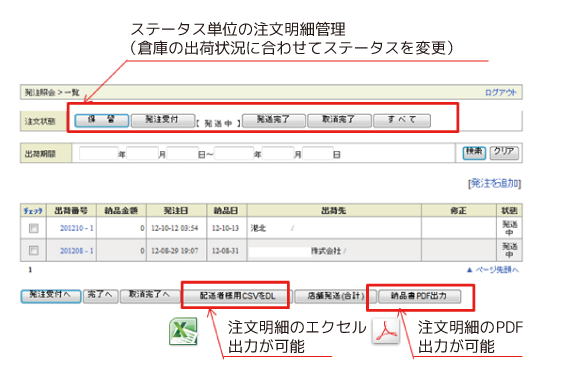Image resolution: width=578 pixels, height=372 pixels.
Task: Click the 出荷期間 label
Action: click(40, 154)
